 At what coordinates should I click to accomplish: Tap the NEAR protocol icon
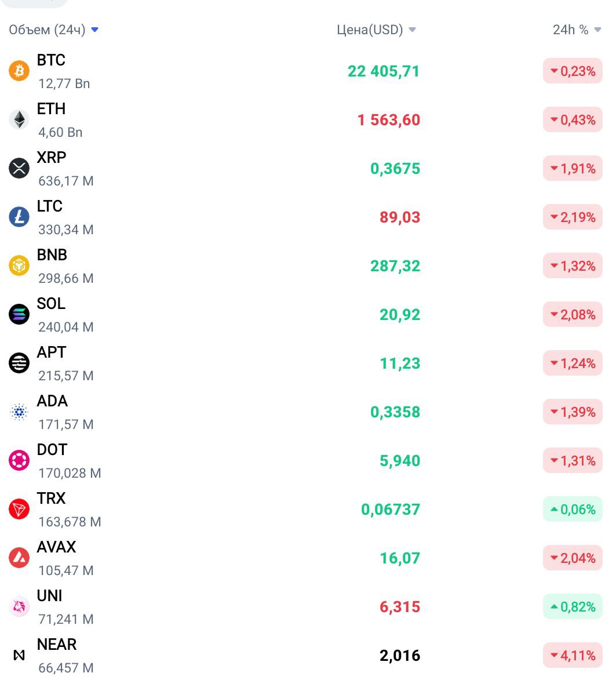(19, 655)
